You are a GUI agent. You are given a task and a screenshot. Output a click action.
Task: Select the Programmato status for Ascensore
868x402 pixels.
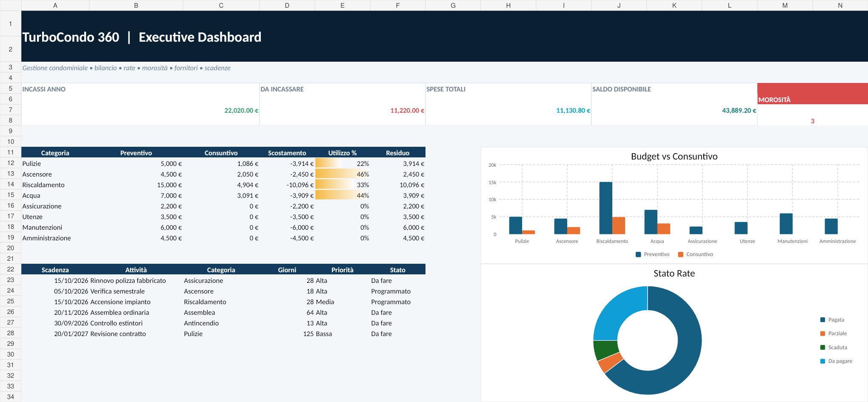391,291
